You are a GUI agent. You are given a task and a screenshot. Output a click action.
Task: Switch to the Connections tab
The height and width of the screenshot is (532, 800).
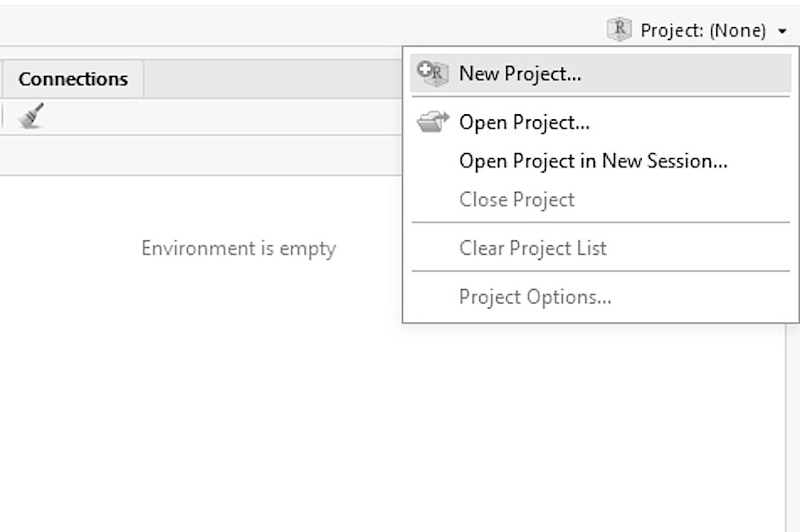(73, 79)
